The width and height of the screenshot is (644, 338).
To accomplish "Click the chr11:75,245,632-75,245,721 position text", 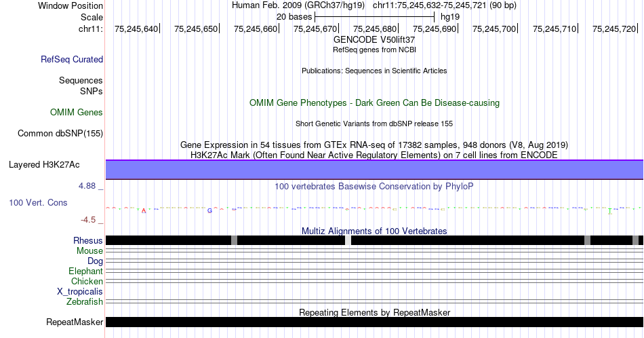I will point(429,5).
